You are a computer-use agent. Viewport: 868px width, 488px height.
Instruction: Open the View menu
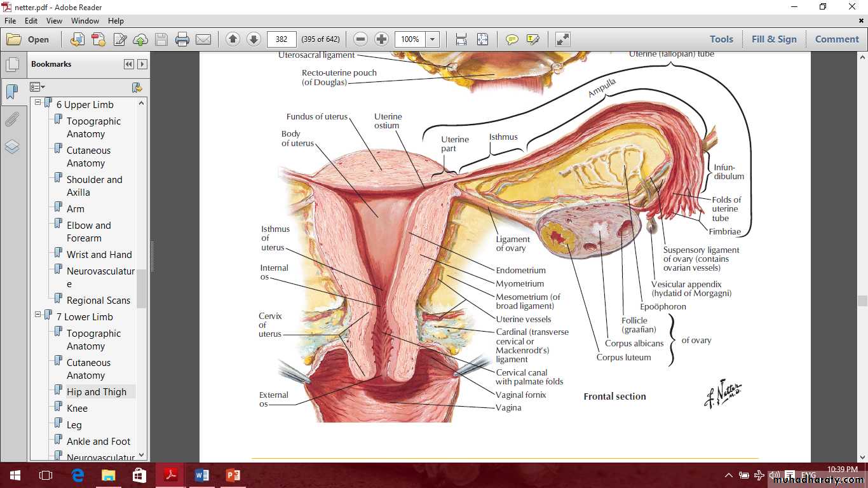(x=54, y=21)
